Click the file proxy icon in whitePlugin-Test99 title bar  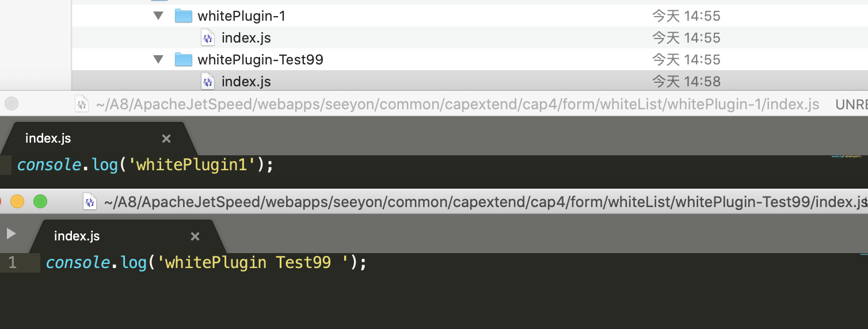coord(90,202)
